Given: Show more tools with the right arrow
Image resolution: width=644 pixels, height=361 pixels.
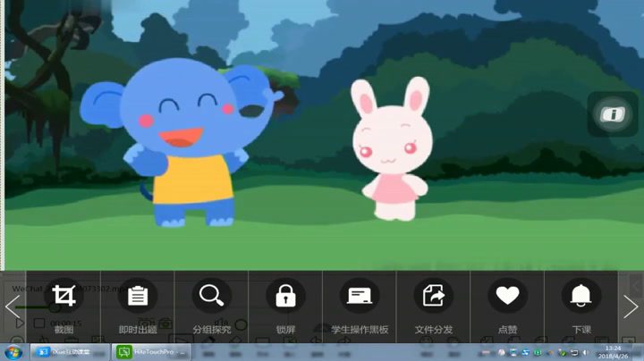Looking at the screenshot, I should tap(631, 306).
